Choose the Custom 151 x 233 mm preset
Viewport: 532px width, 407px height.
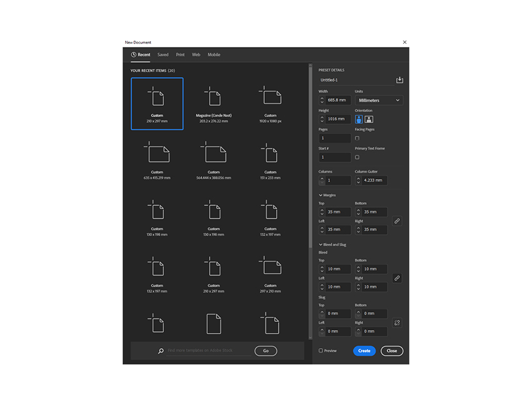click(270, 160)
